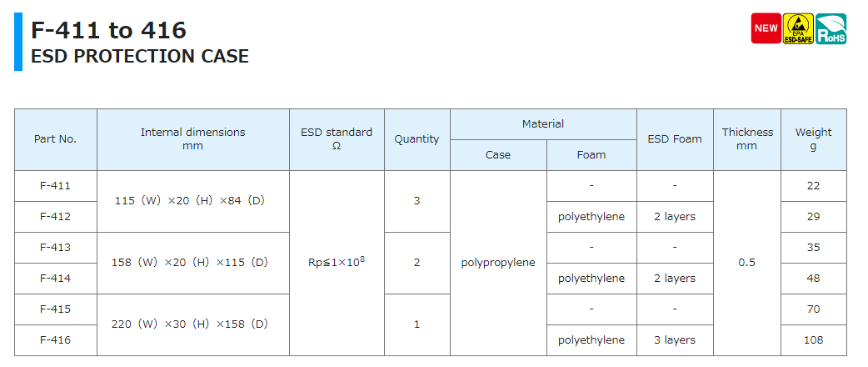
Task: Click the yellow EPA ESD-SAFE icon
Action: (798, 28)
